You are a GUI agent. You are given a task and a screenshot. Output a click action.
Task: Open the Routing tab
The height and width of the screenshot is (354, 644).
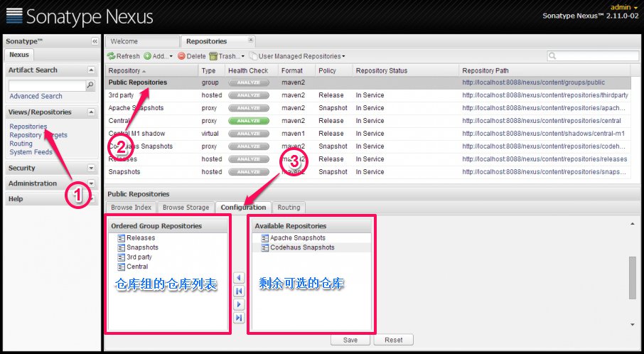click(x=289, y=208)
